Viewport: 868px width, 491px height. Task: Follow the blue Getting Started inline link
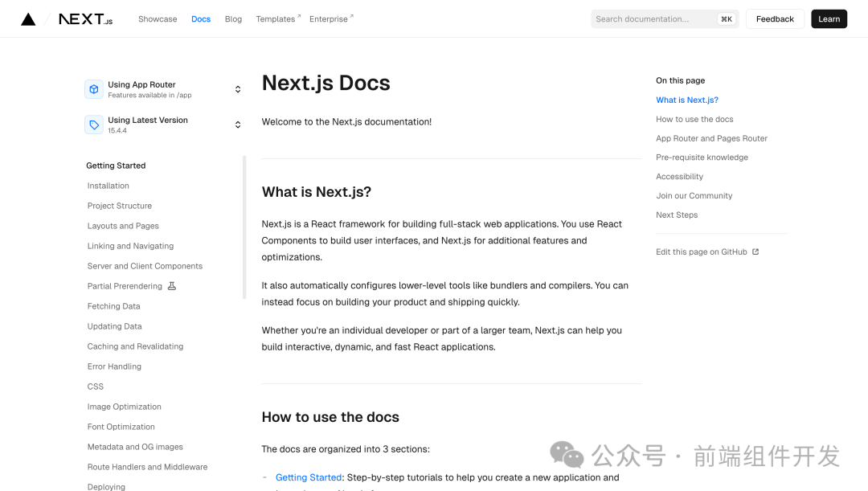pos(309,477)
